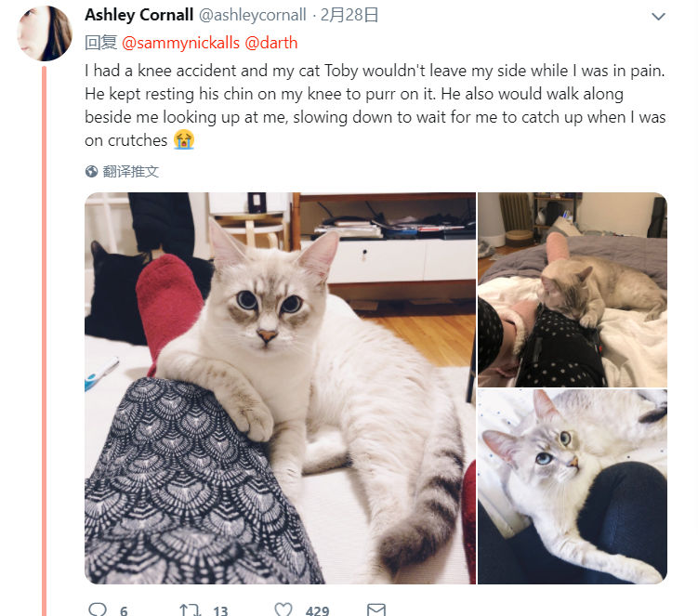Image resolution: width=698 pixels, height=616 pixels.
Task: Open Ashley Cornall's profile avatar
Action: click(45, 33)
